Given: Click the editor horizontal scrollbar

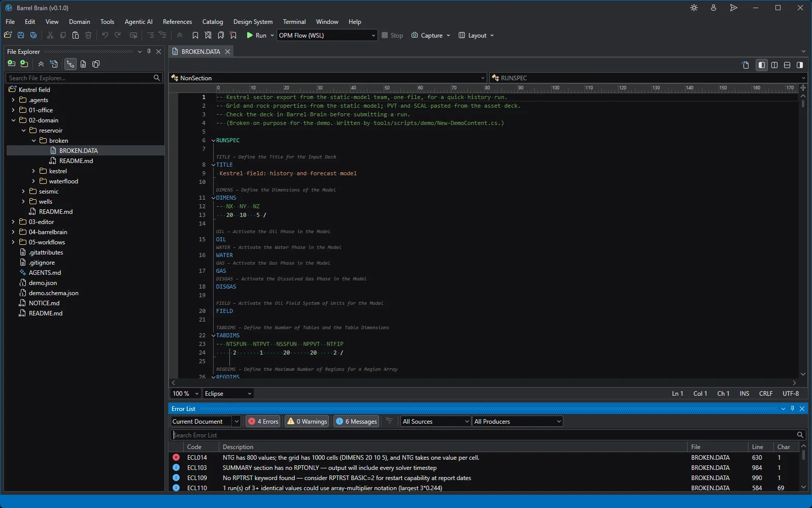Looking at the screenshot, I should (484, 383).
